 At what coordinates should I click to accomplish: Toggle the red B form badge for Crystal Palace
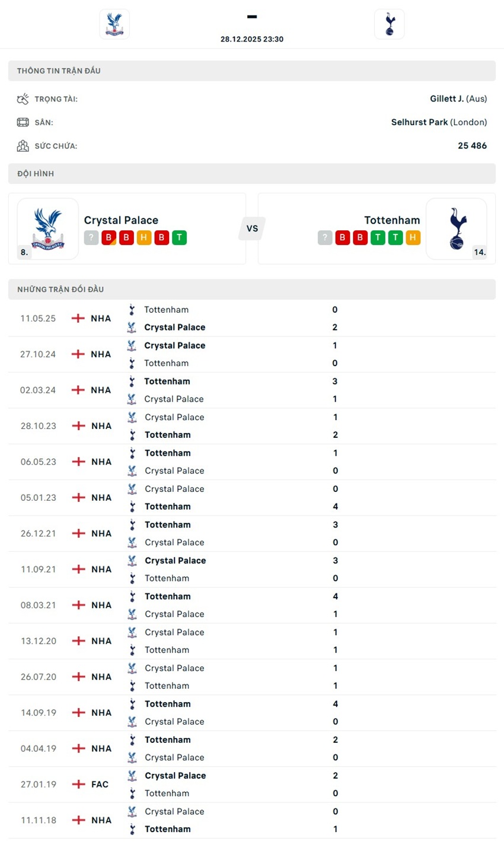109,237
